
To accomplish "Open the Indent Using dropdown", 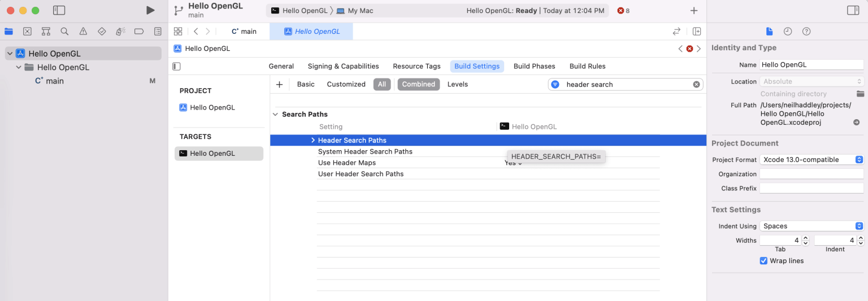I will click(811, 226).
